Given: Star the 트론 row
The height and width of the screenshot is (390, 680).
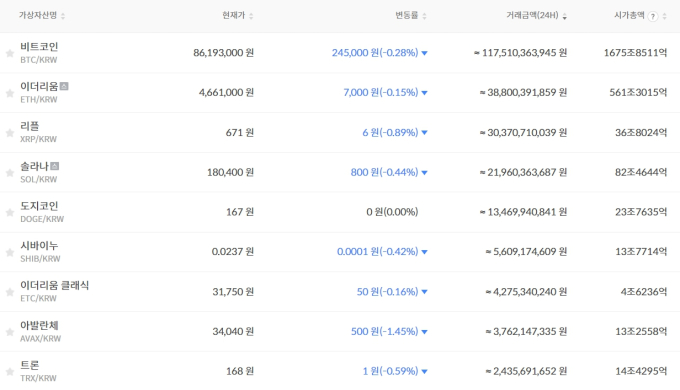Looking at the screenshot, I should point(10,372).
